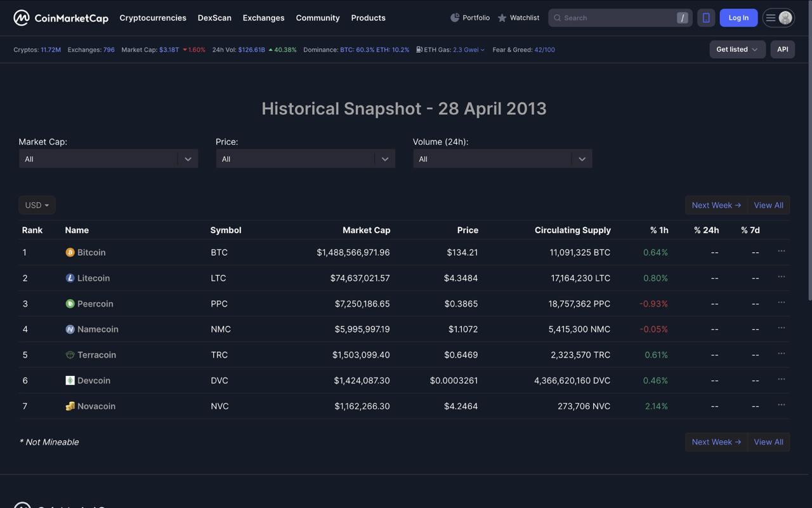Click the page vertical scrollbar

(x=809, y=150)
